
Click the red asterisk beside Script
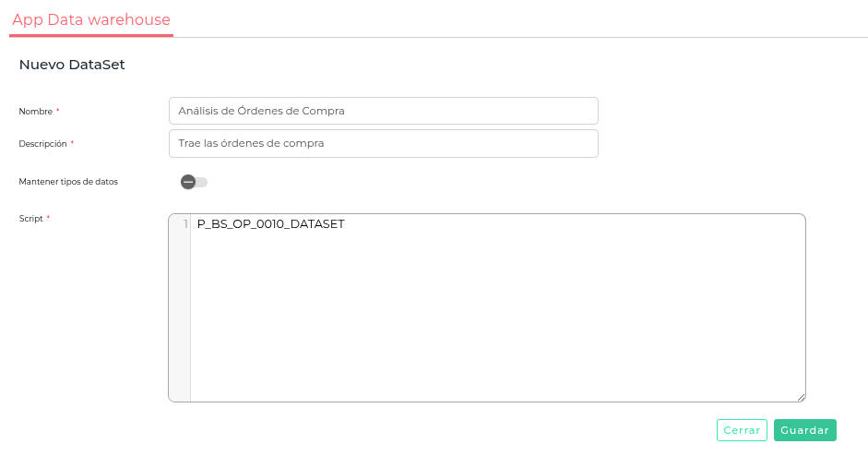pyautogui.click(x=48, y=218)
